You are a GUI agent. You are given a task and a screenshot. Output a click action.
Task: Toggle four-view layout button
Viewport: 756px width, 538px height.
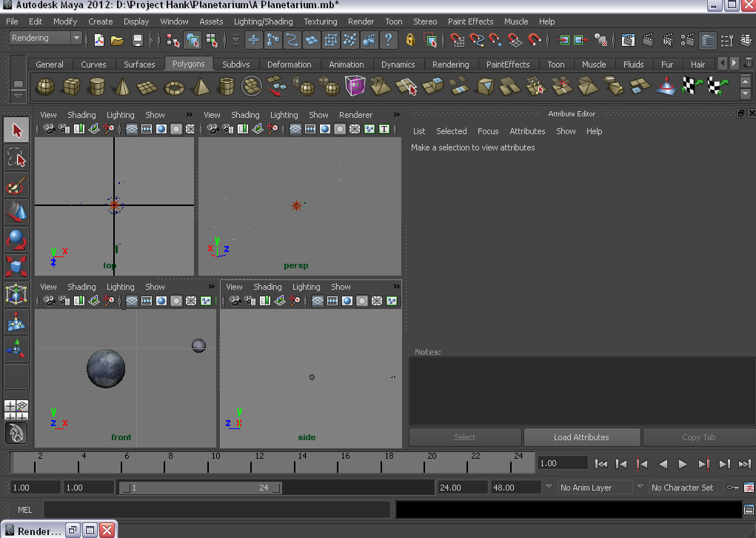[16, 409]
